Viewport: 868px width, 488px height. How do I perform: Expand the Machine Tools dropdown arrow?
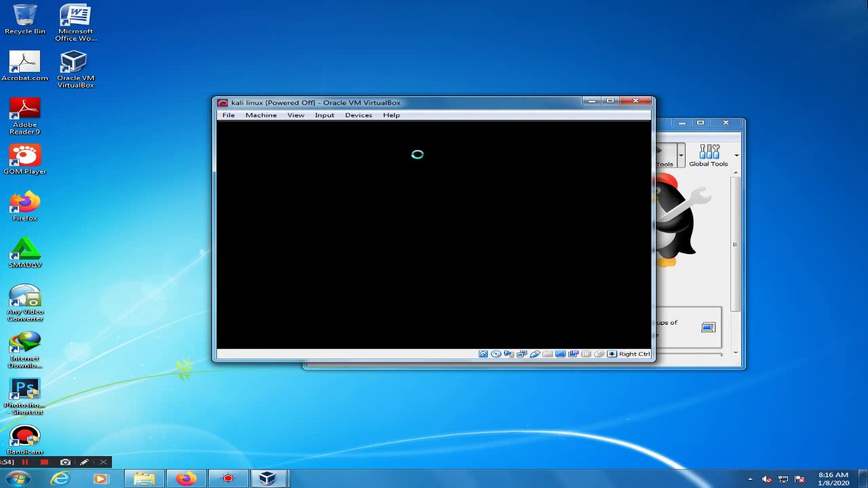coord(681,156)
